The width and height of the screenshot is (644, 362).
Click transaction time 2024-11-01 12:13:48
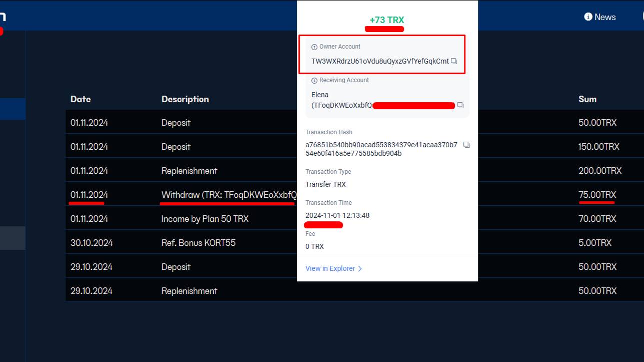337,215
